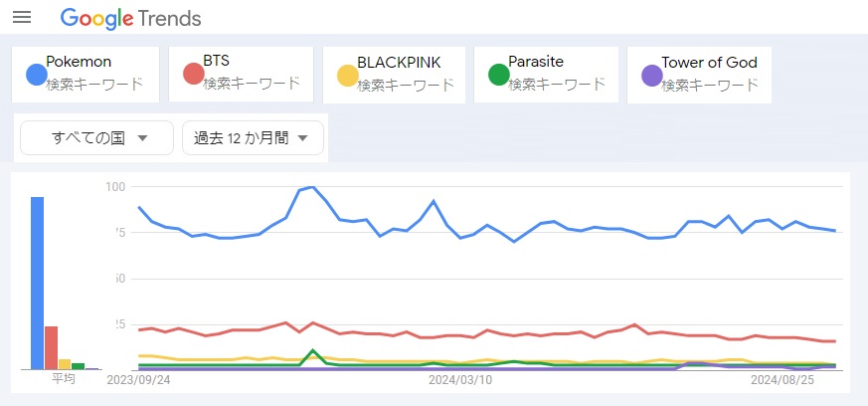Click the red BTS average bar
The image size is (868, 406).
(51, 347)
